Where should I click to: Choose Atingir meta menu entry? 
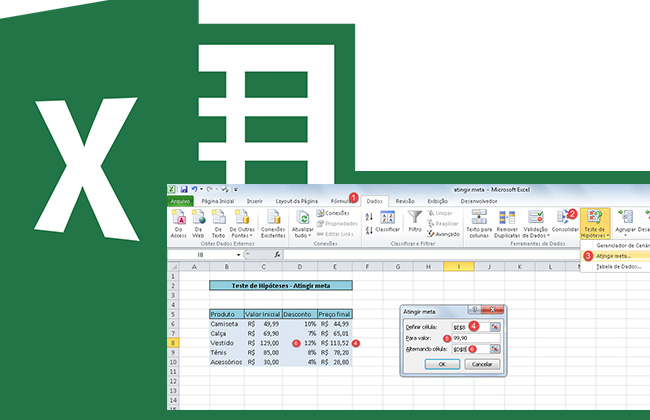pyautogui.click(x=615, y=256)
